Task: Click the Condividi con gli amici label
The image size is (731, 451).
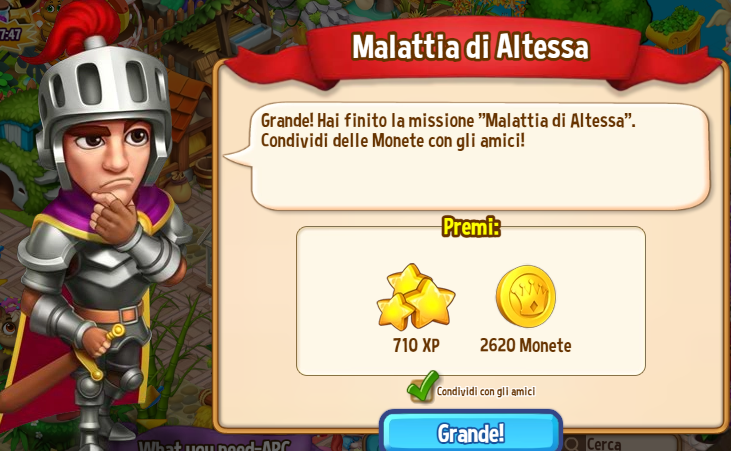Action: pyautogui.click(x=486, y=391)
